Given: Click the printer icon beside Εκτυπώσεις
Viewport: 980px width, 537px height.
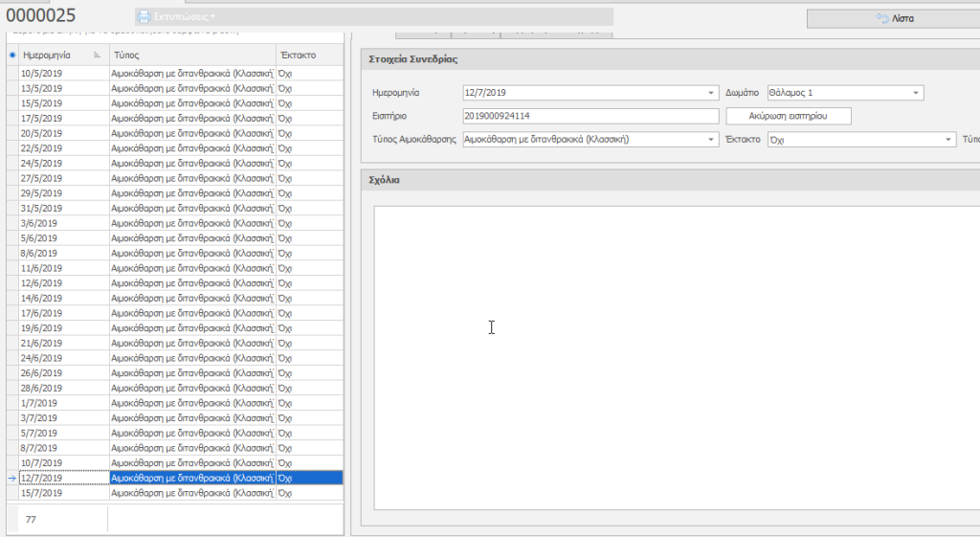Looking at the screenshot, I should pyautogui.click(x=144, y=16).
